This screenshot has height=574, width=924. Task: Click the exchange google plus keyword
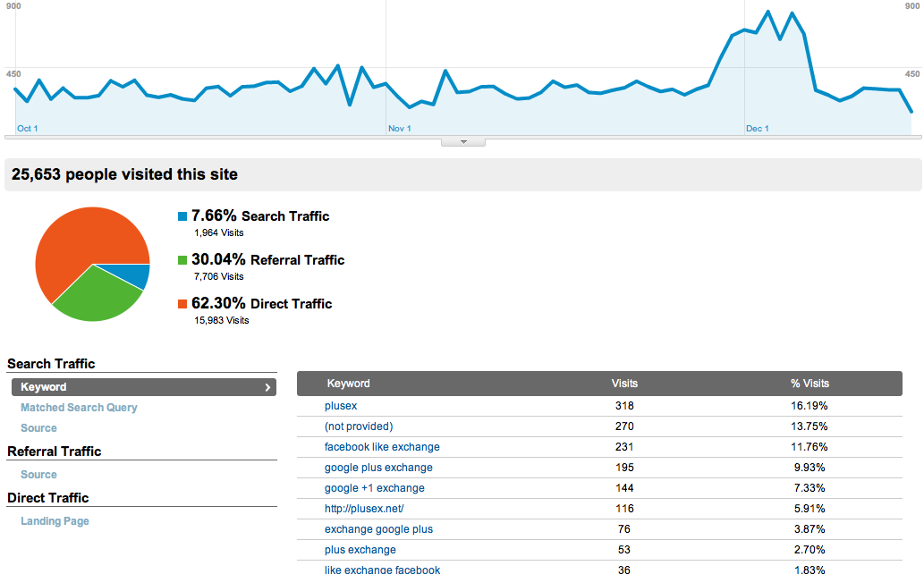tap(378, 529)
